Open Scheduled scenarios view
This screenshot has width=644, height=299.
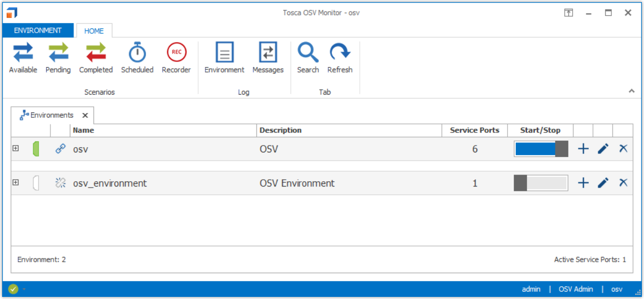click(137, 58)
